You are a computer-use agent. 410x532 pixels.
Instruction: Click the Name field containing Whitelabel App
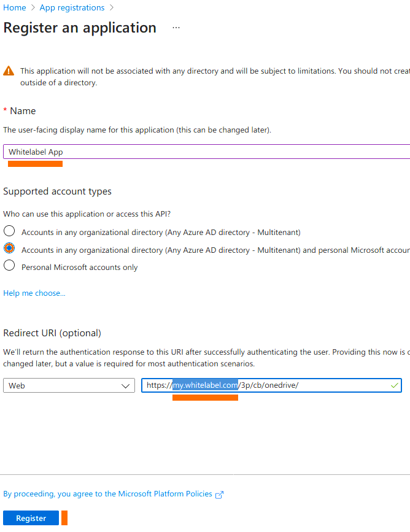point(203,152)
